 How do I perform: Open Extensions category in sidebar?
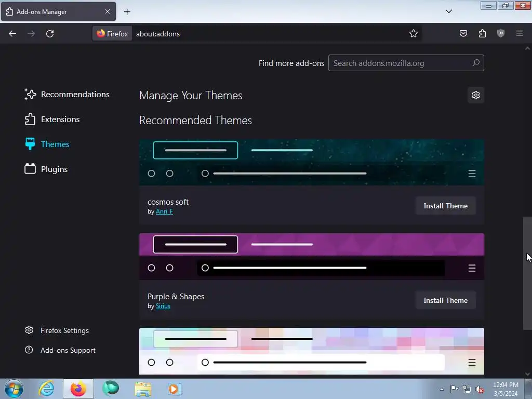52,119
